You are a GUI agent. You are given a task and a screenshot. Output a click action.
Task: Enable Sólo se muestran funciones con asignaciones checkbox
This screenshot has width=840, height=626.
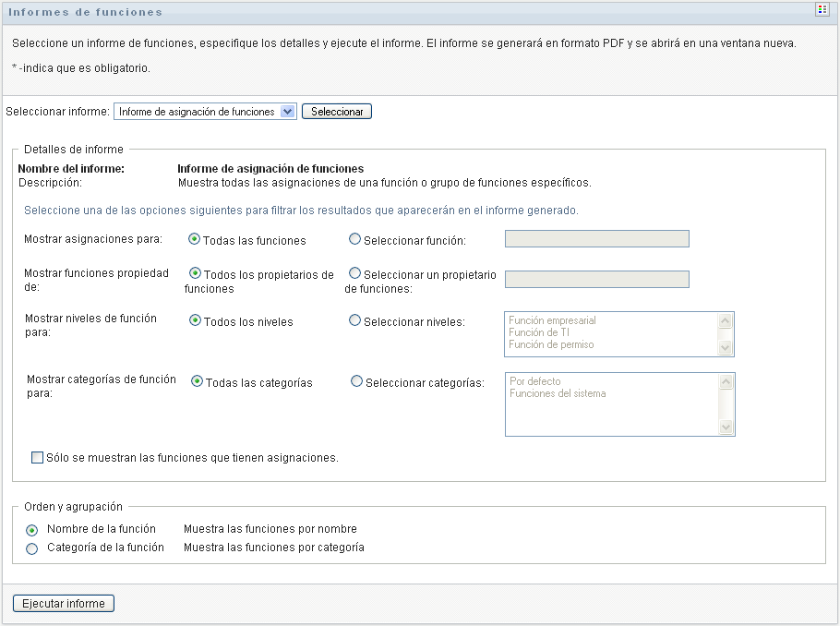coord(37,458)
